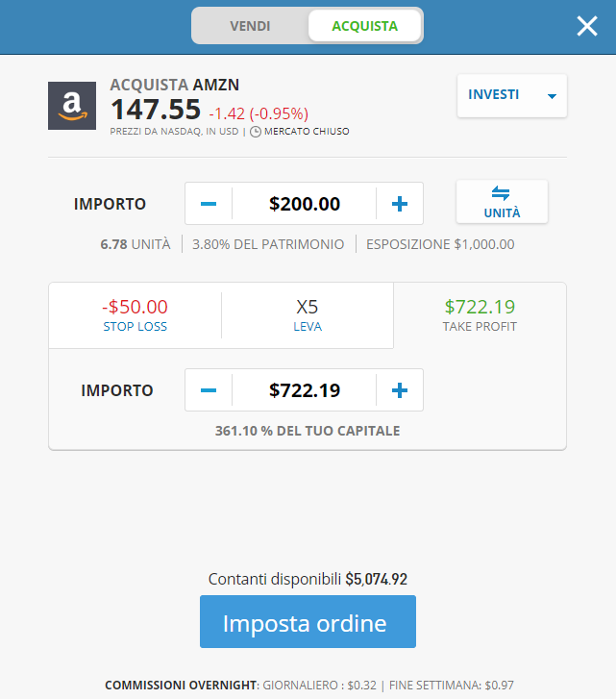Viewport: 616px width, 699px height.
Task: Open the INVESTI dropdown
Action: (512, 95)
